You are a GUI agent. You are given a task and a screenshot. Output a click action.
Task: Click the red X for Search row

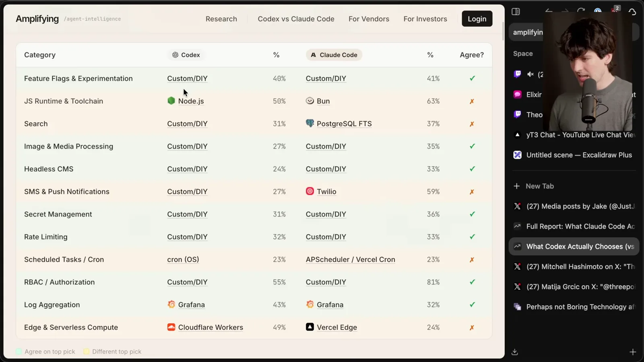coord(472,124)
